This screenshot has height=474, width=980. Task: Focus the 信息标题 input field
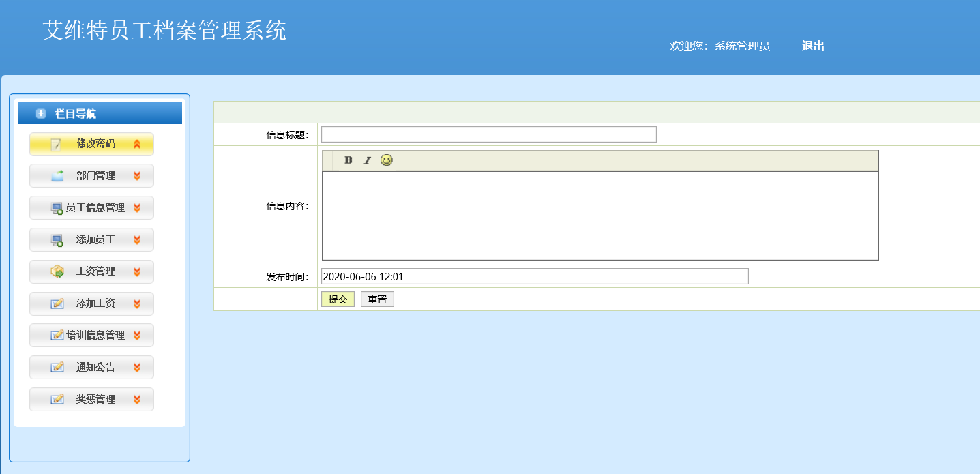click(x=488, y=134)
